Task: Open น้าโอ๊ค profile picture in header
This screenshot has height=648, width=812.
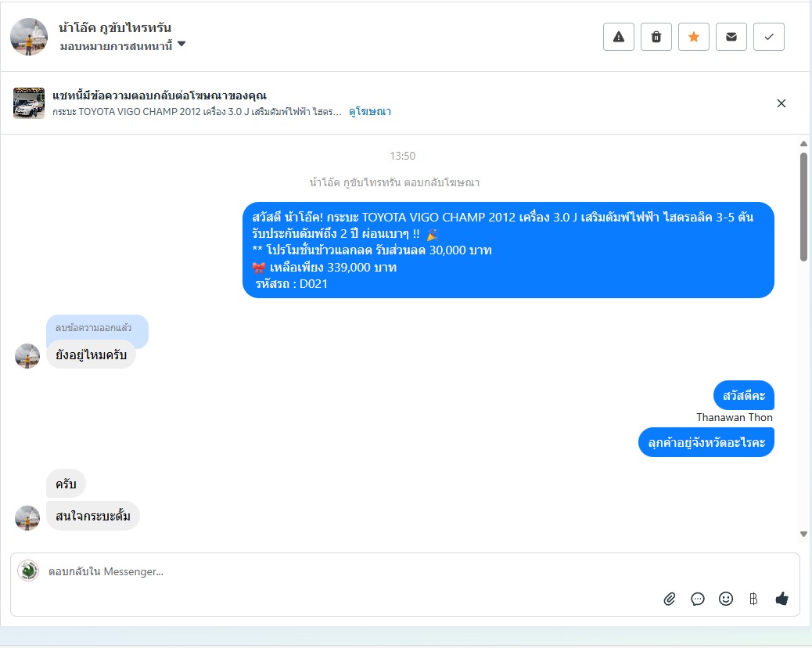Action: coord(29,37)
